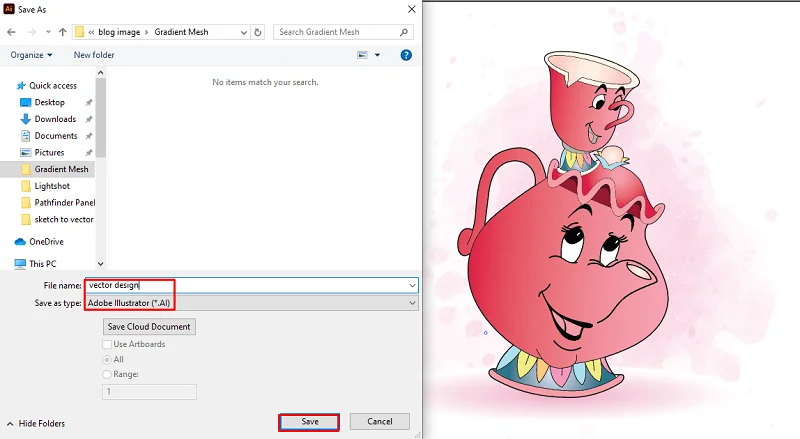The image size is (800, 439).
Task: Expand the File name dropdown arrow
Action: (412, 285)
